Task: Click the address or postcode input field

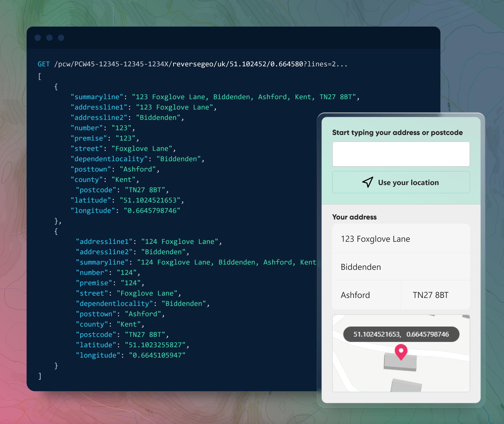Action: pos(401,154)
